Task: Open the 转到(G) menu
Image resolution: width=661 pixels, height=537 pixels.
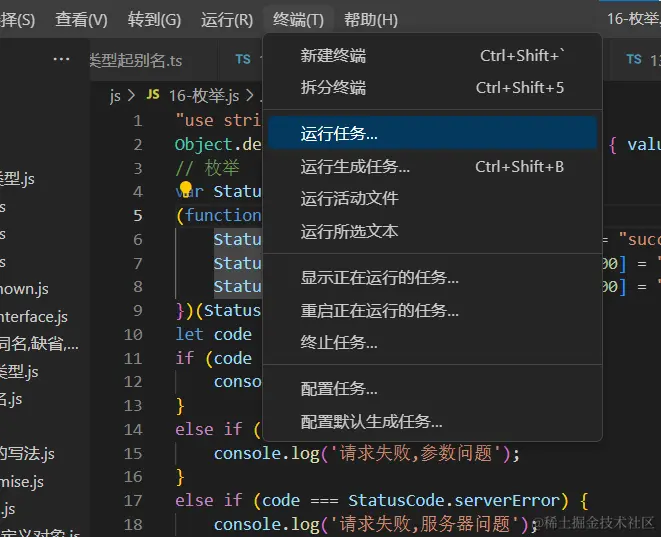Action: click(154, 19)
